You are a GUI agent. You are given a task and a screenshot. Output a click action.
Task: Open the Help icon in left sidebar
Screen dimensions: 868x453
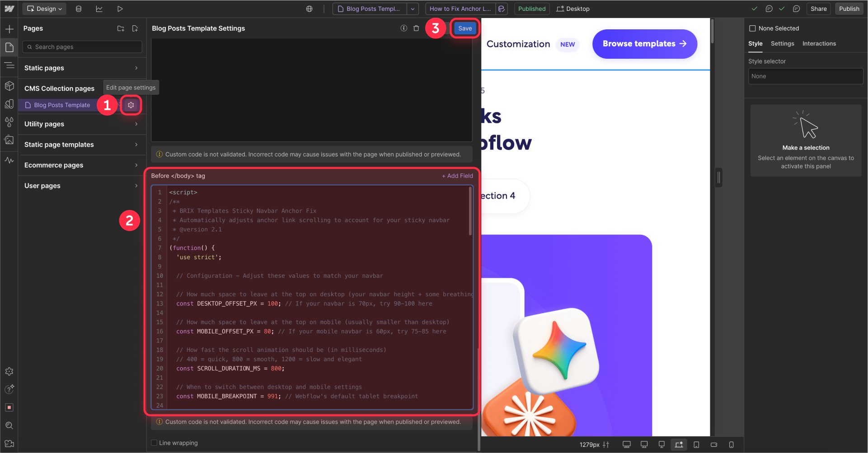[9, 389]
